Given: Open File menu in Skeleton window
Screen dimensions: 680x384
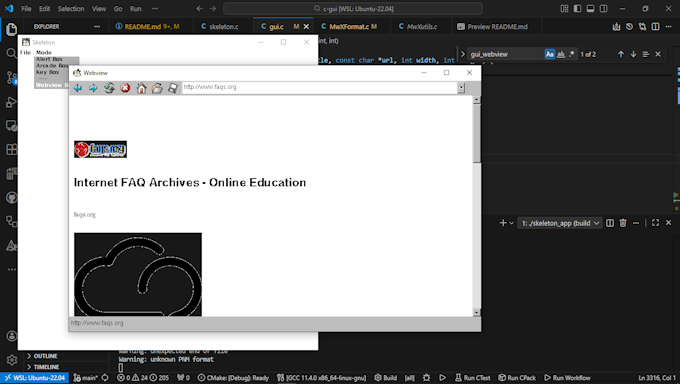Looking at the screenshot, I should click(x=25, y=53).
